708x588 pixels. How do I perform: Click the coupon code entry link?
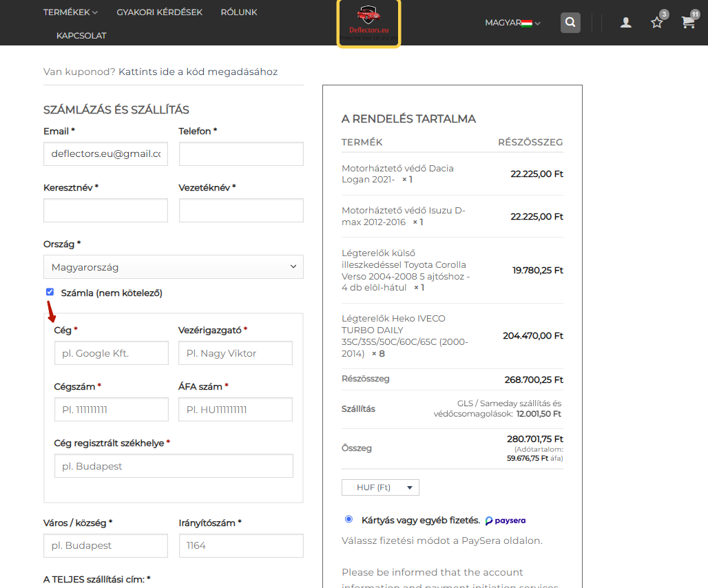point(198,72)
